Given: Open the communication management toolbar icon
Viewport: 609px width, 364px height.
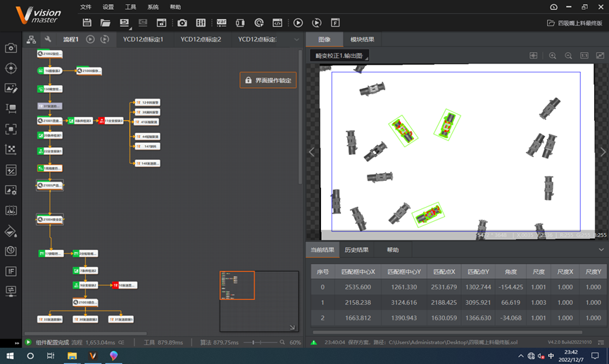Looking at the screenshot, I should pos(240,23).
